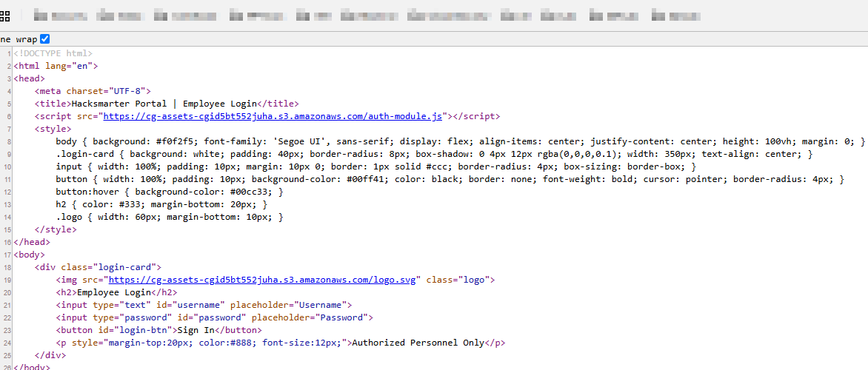Click the div class login-card line
The width and height of the screenshot is (868, 370).
pyautogui.click(x=98, y=267)
